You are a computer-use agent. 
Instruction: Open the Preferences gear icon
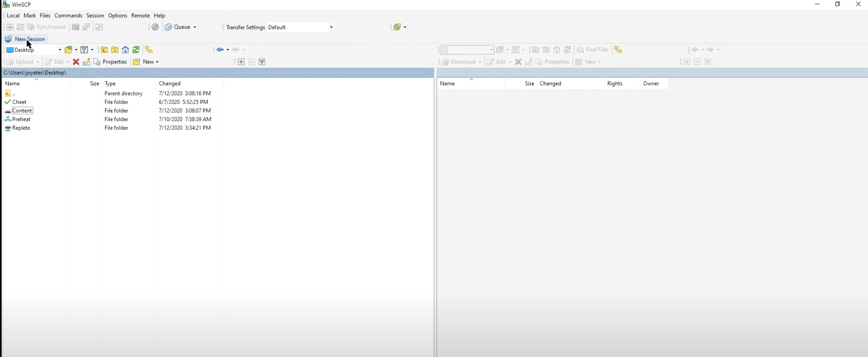[155, 27]
